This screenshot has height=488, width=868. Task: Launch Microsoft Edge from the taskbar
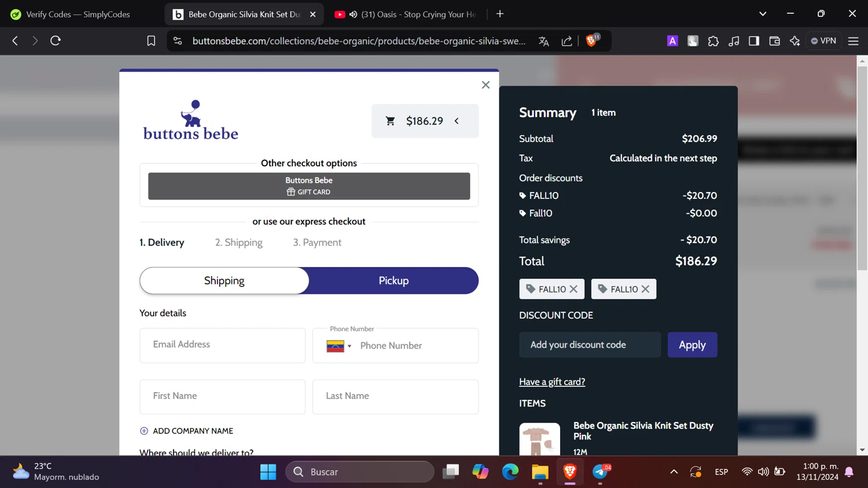[x=510, y=472]
